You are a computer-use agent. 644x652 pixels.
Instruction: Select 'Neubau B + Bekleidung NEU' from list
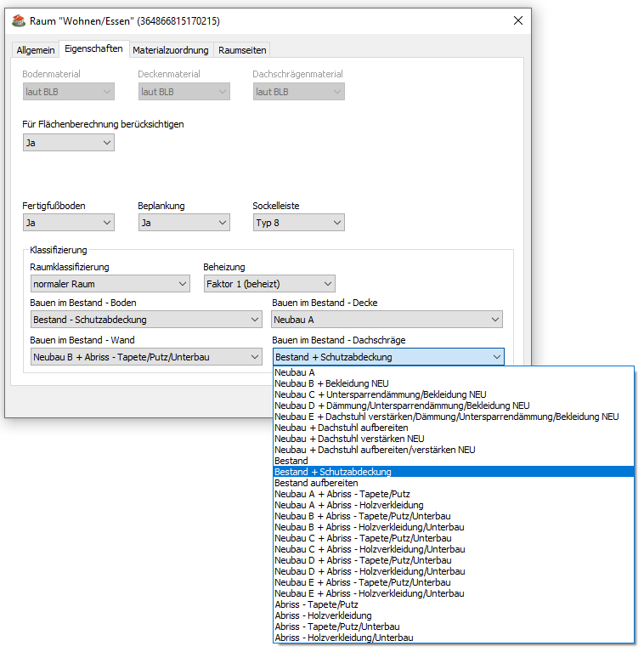pyautogui.click(x=331, y=383)
